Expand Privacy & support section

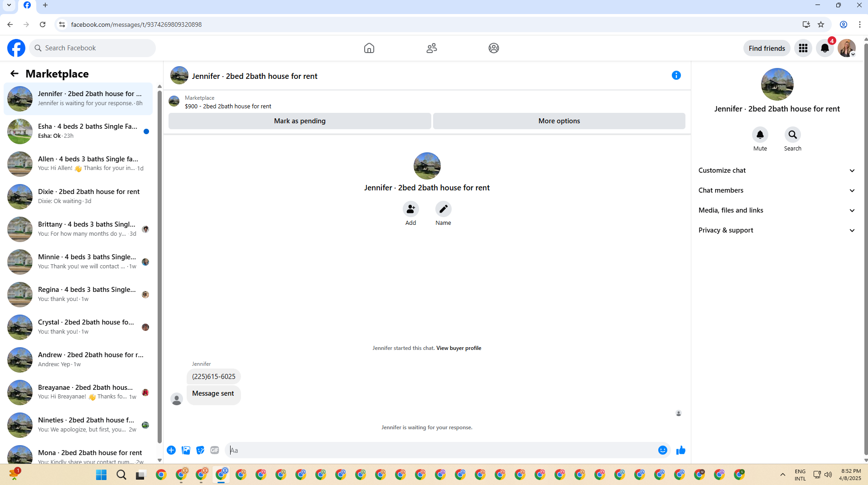coord(777,230)
